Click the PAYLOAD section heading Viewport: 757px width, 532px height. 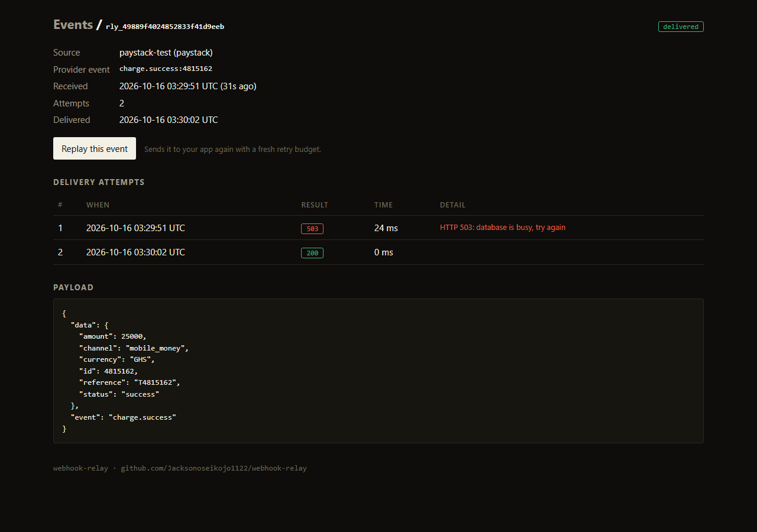pos(73,287)
